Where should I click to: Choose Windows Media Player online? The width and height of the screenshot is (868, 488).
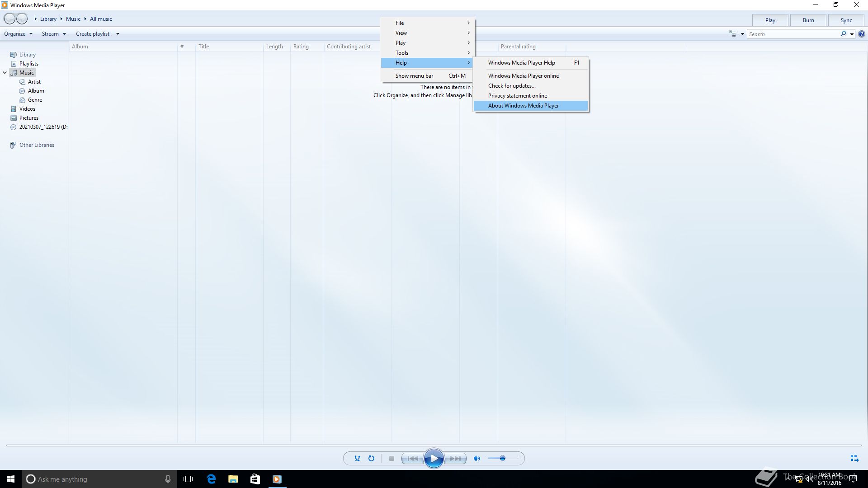point(531,76)
